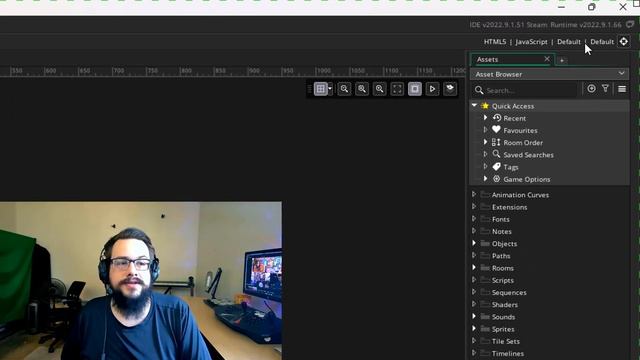Screen dimensions: 640x360
Task: Toggle the highlighted square canvas button
Action: click(x=415, y=89)
